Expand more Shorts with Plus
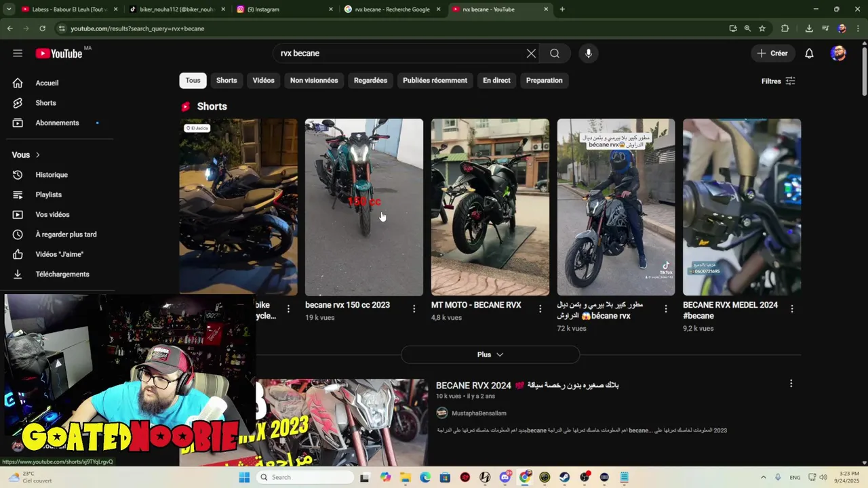Screen dimensions: 868x488 (x=490, y=354)
